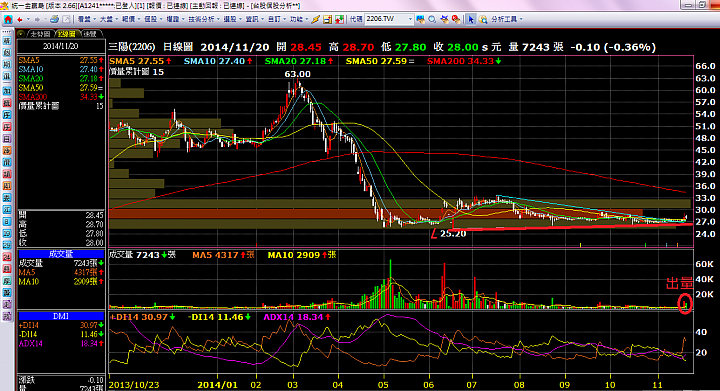Go back with the red arrow icon
This screenshot has height=391, width=720.
(19, 19)
